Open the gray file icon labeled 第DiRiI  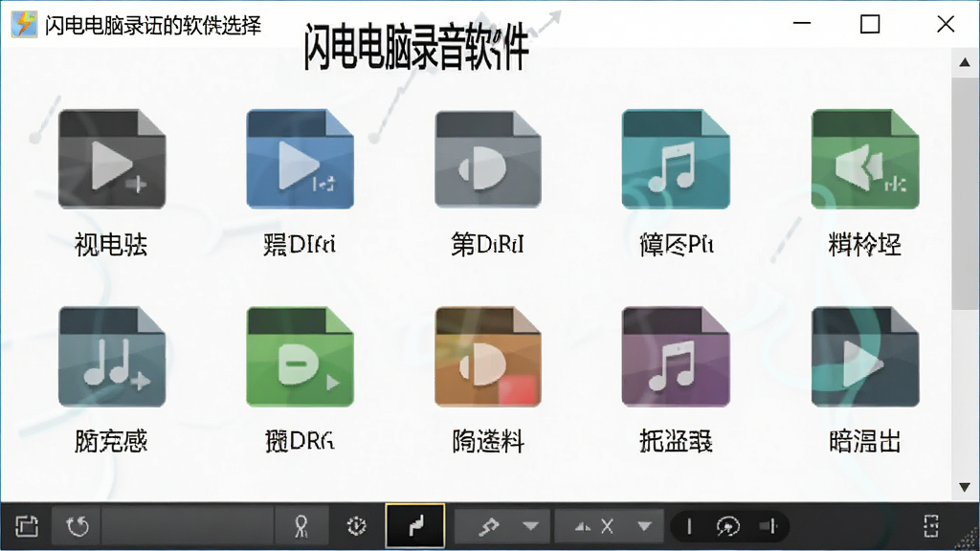pos(488,160)
